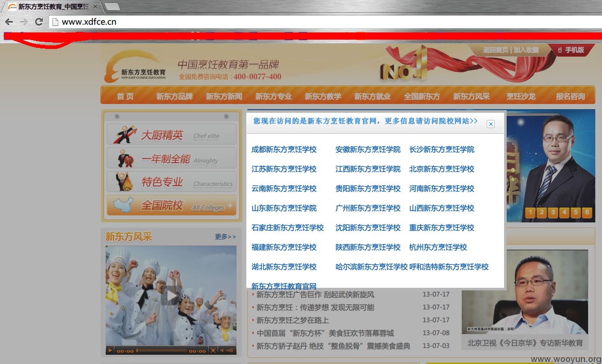Switch banner to slide 3
The image size is (602, 364).
click(x=553, y=212)
